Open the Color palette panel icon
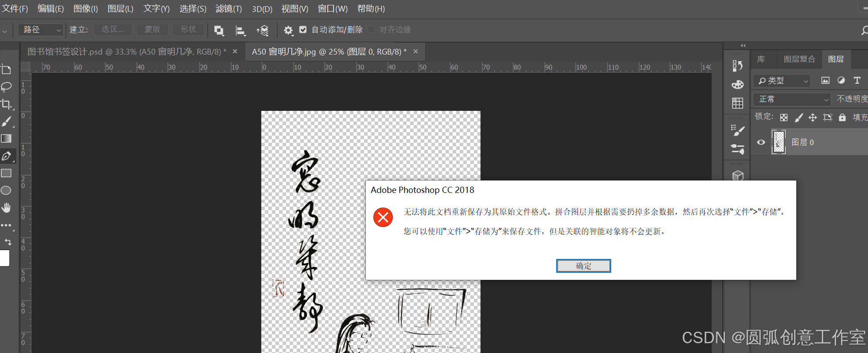The width and height of the screenshot is (868, 353). tap(737, 85)
